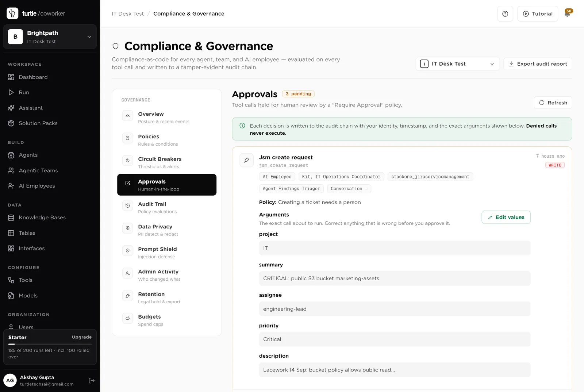The width and height of the screenshot is (584, 392).
Task: Click the priority field showing Critical
Action: click(x=395, y=339)
